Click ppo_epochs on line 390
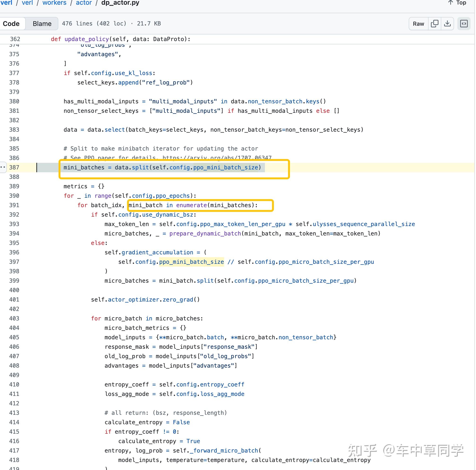 point(173,196)
